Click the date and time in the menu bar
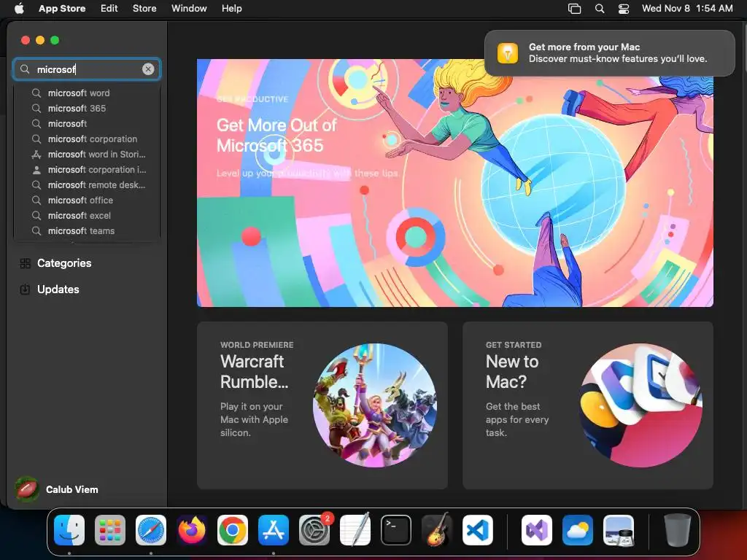Image resolution: width=747 pixels, height=560 pixels. click(687, 8)
